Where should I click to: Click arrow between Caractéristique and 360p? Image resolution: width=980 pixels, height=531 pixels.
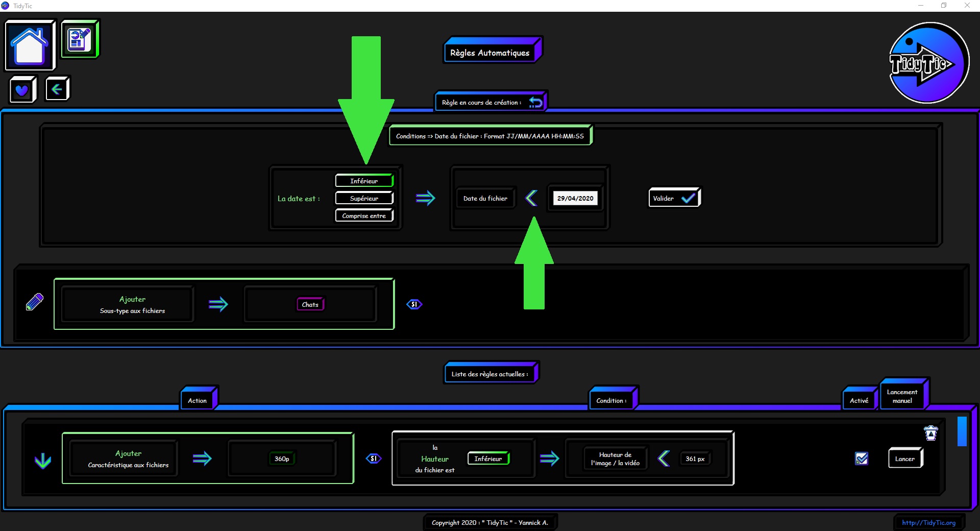click(x=202, y=458)
